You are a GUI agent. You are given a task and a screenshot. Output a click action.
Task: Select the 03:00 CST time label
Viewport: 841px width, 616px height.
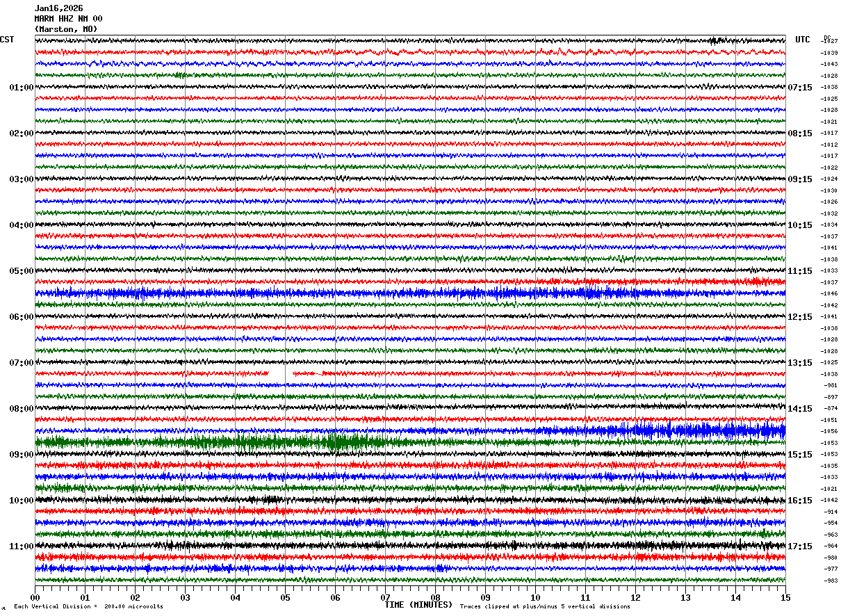pyautogui.click(x=22, y=179)
